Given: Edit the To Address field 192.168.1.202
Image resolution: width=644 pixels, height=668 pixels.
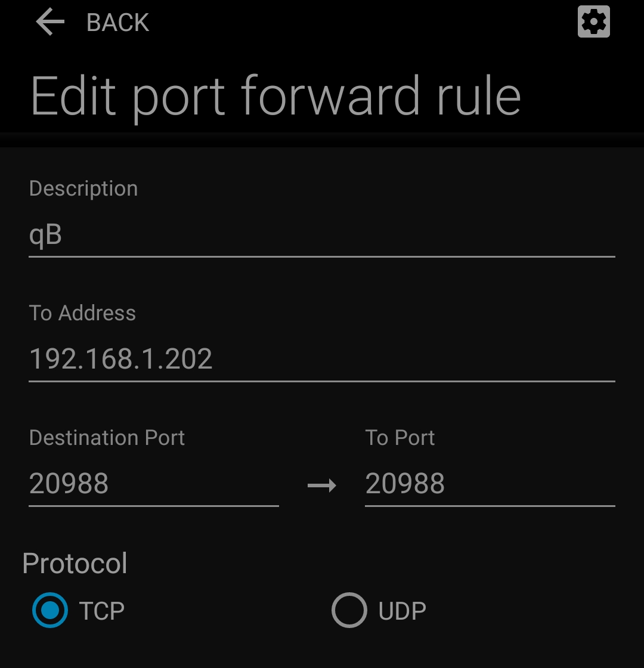Looking at the screenshot, I should tap(321, 359).
